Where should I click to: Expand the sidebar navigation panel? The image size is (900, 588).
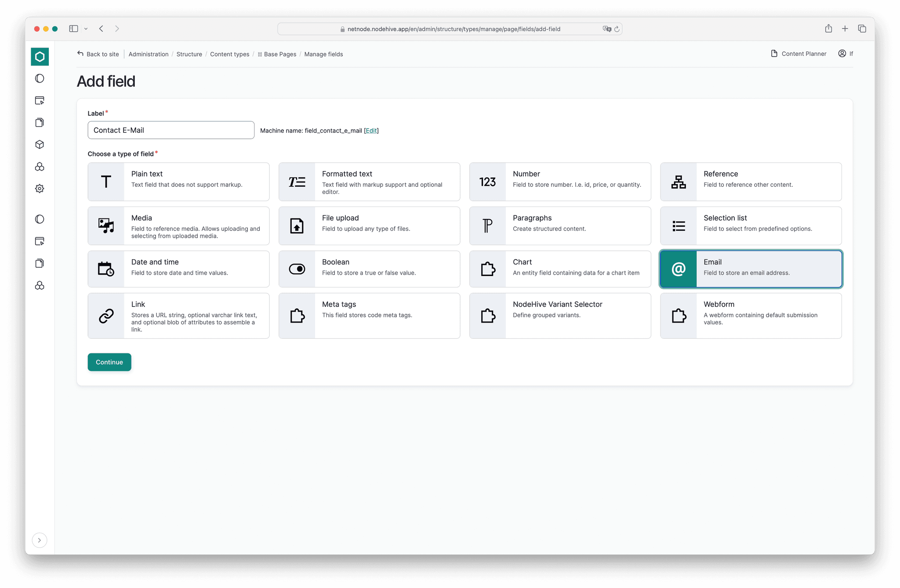click(40, 539)
